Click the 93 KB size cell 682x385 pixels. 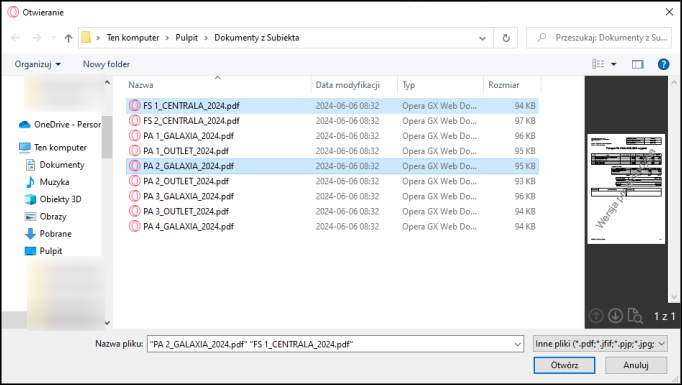[x=525, y=181]
